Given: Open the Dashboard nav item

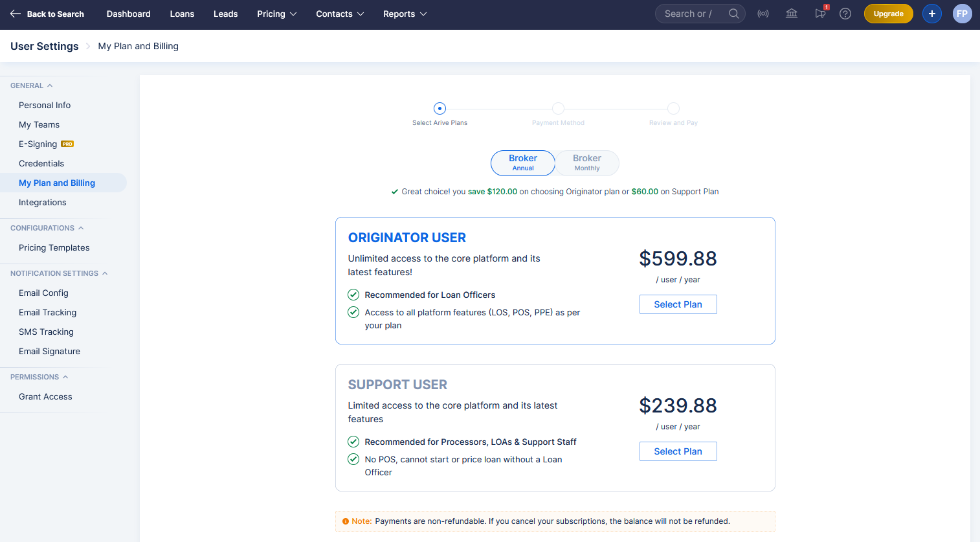Looking at the screenshot, I should (129, 14).
